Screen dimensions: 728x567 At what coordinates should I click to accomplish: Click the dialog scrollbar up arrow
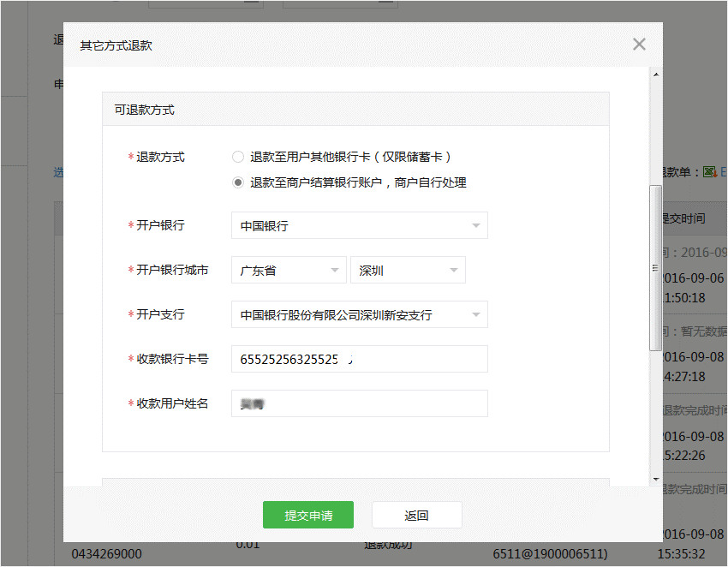[655, 75]
